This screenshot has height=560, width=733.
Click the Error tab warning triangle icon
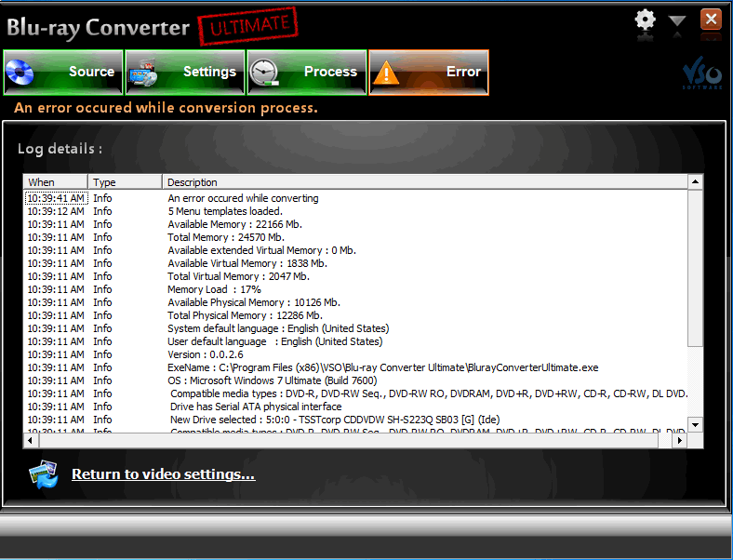pyautogui.click(x=386, y=73)
